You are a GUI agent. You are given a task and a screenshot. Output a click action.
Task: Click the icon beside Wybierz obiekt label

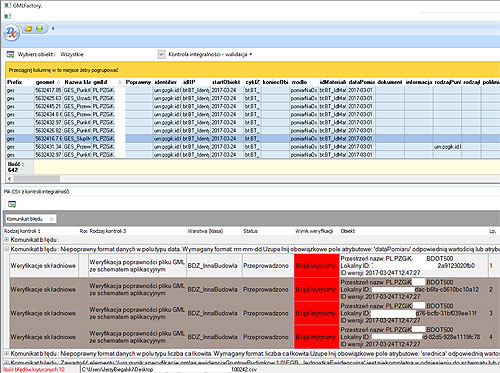pos(10,54)
